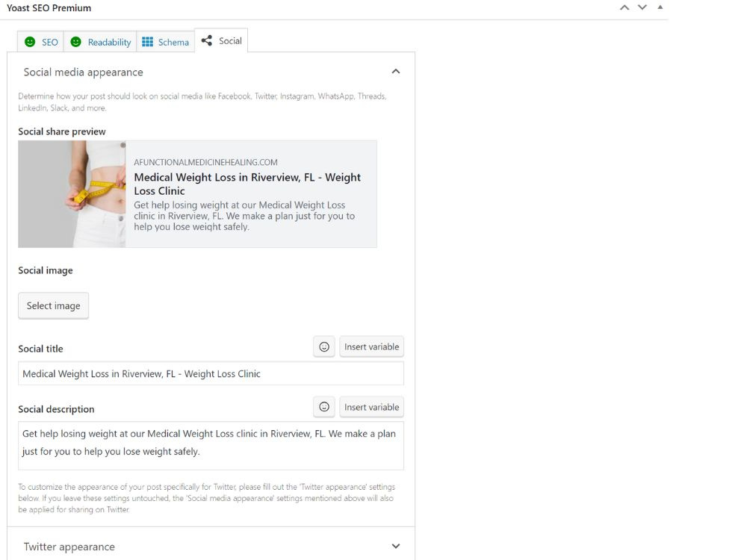Click the Social description label
Viewport: 747px width, 560px height.
pos(56,409)
